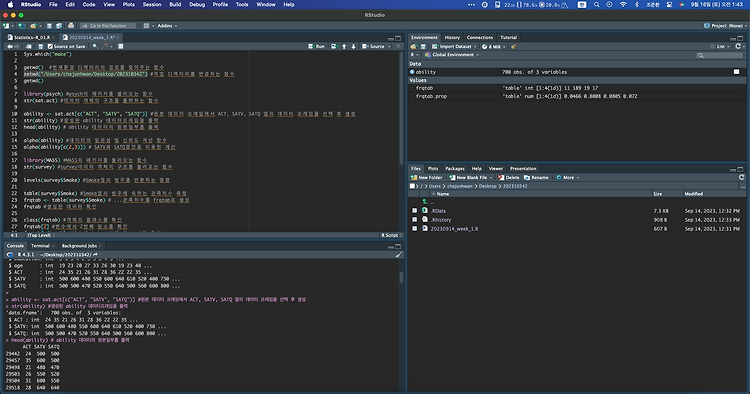Refresh the Environment pane
The height and width of the screenshot is (394, 750).
point(738,46)
